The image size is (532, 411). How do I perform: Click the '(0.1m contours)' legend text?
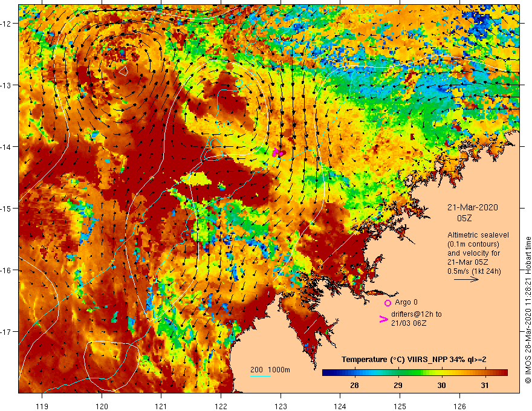tap(473, 244)
